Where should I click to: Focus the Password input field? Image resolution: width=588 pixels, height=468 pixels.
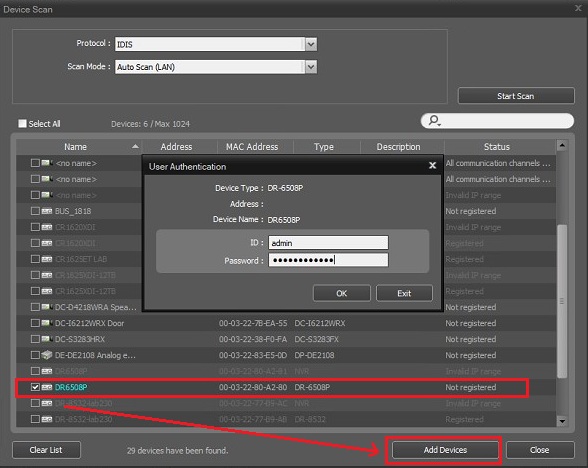coord(328,260)
